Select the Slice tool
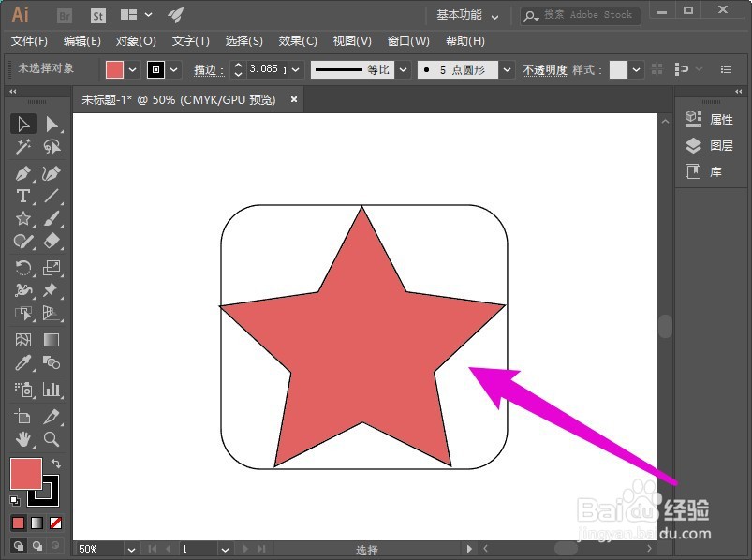 click(x=52, y=416)
